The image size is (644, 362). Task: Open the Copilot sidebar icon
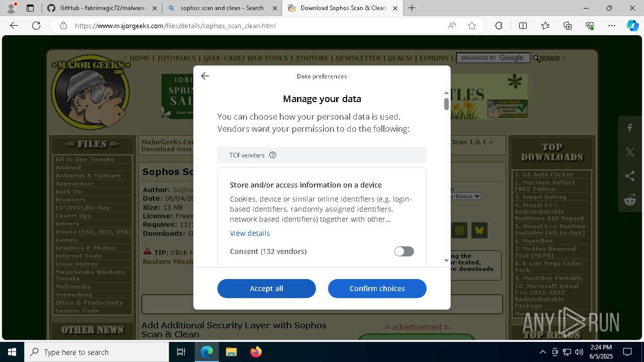coord(632,26)
